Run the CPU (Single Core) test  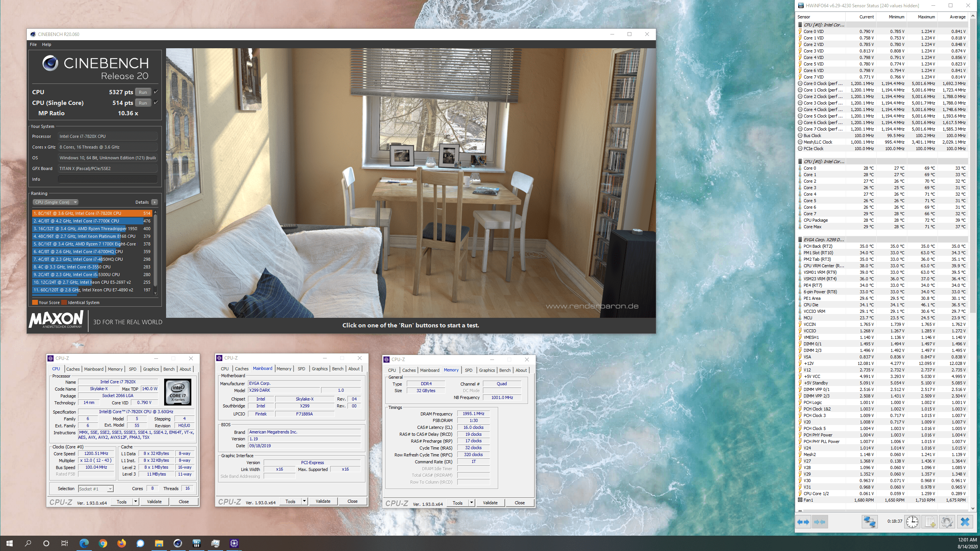pos(143,103)
